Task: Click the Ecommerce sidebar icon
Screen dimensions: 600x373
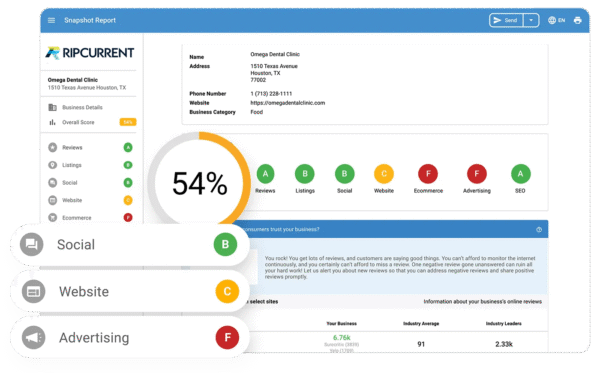Action: tap(52, 217)
